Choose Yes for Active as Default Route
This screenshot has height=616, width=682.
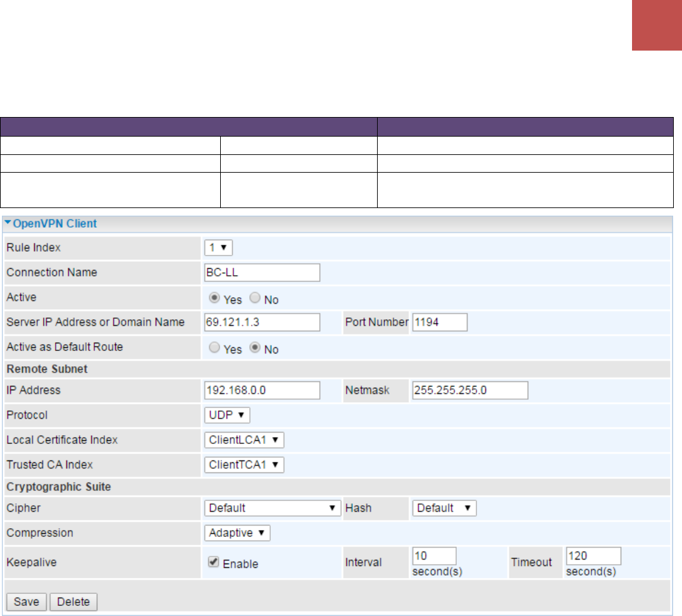tap(214, 347)
